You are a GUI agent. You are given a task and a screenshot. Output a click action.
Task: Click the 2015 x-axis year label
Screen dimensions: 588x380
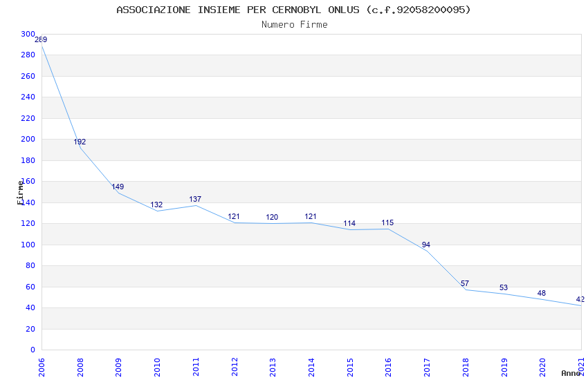[x=350, y=367]
